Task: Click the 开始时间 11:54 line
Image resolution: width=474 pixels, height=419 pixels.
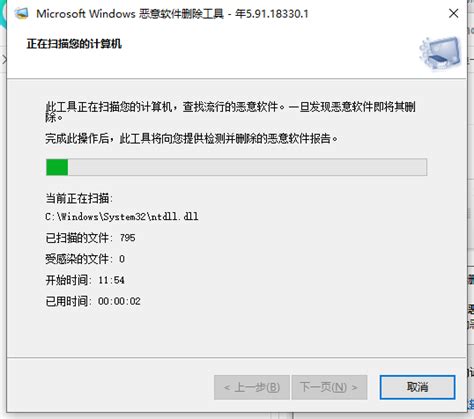Action: pyautogui.click(x=85, y=280)
